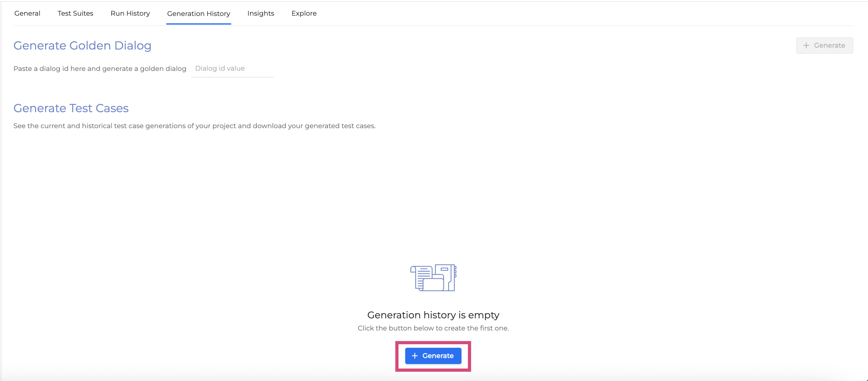
Task: Click the 'create the first one' hint text
Action: pos(433,328)
